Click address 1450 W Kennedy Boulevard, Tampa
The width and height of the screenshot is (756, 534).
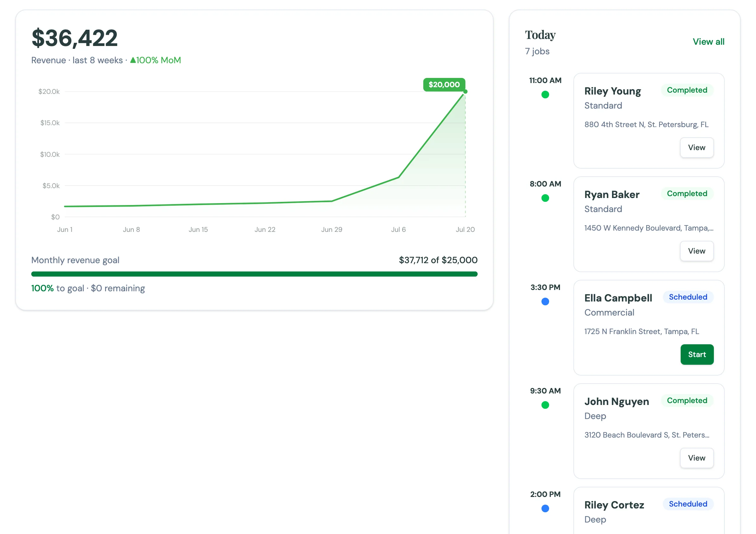point(649,228)
